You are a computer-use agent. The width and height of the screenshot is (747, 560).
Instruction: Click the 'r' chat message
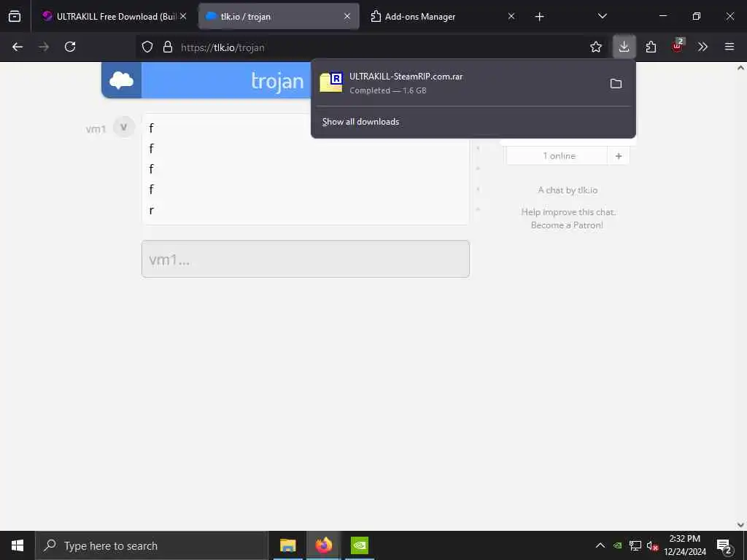(x=152, y=210)
